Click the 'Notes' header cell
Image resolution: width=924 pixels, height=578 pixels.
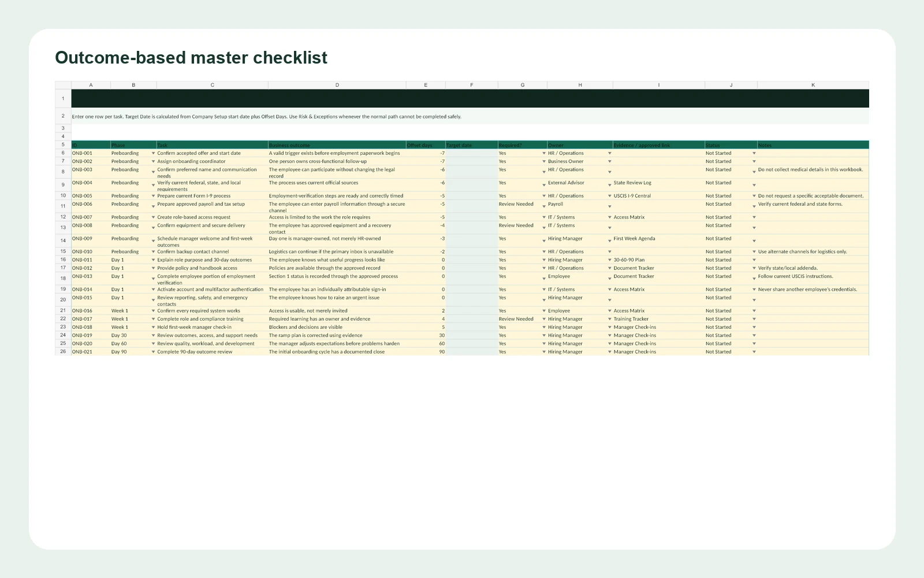click(x=813, y=145)
